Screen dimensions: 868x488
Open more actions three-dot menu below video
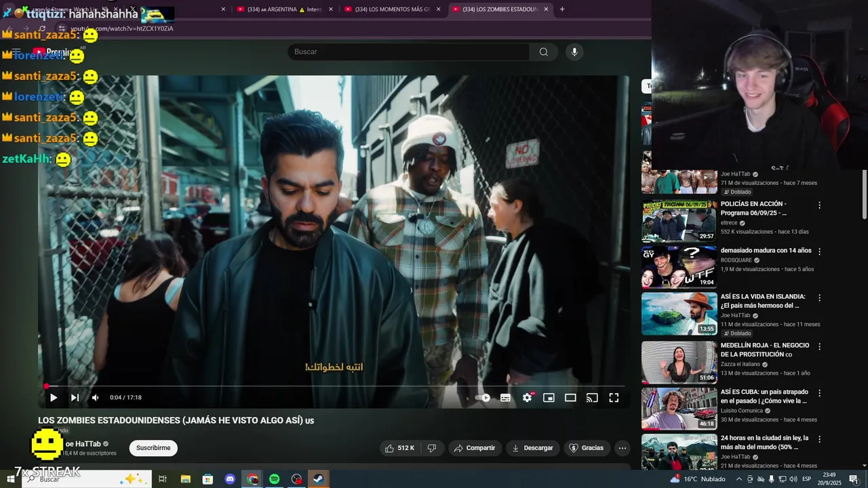pos(623,448)
